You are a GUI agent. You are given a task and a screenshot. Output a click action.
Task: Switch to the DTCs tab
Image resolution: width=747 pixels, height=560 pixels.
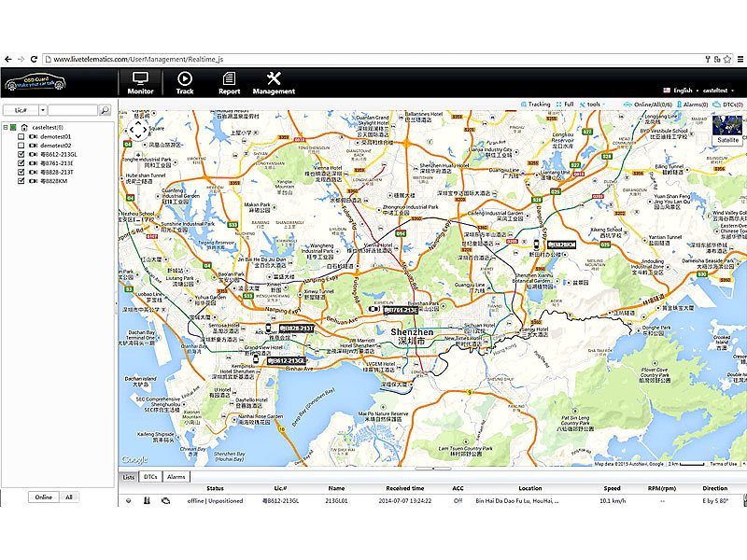pos(150,477)
